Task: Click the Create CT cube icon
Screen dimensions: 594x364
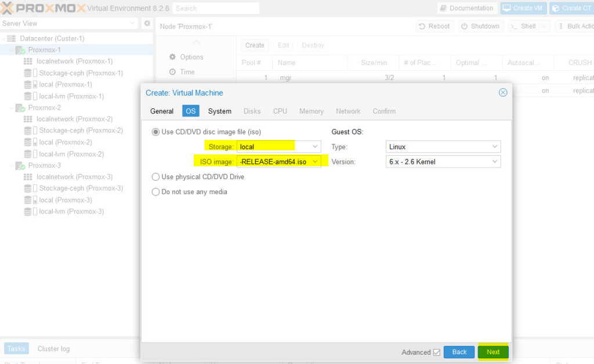Action: click(x=555, y=8)
